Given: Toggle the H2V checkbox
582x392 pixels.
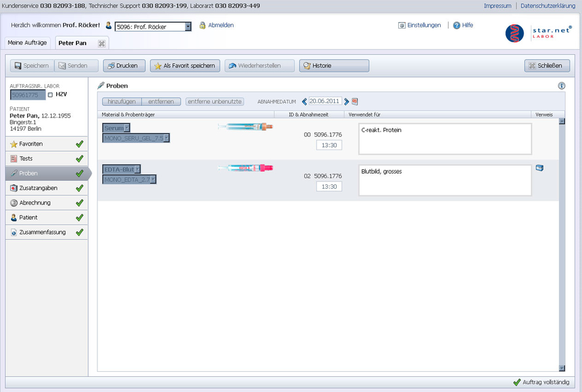Looking at the screenshot, I should (x=50, y=95).
